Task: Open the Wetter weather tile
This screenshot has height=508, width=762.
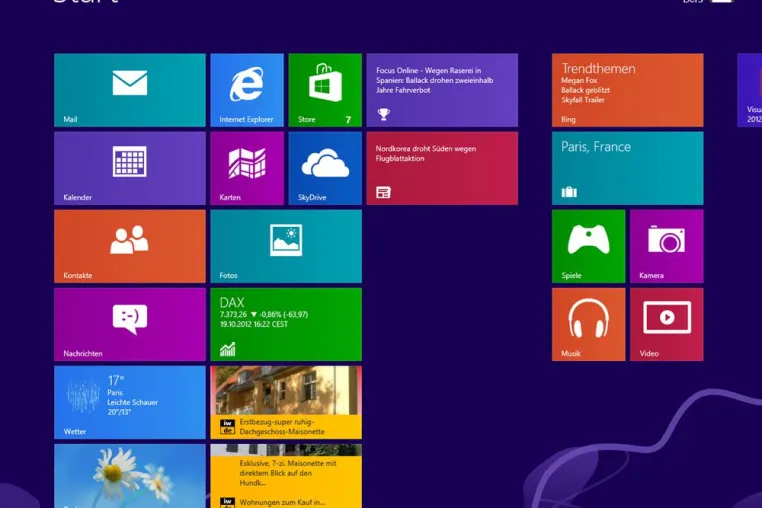Action: (130, 403)
